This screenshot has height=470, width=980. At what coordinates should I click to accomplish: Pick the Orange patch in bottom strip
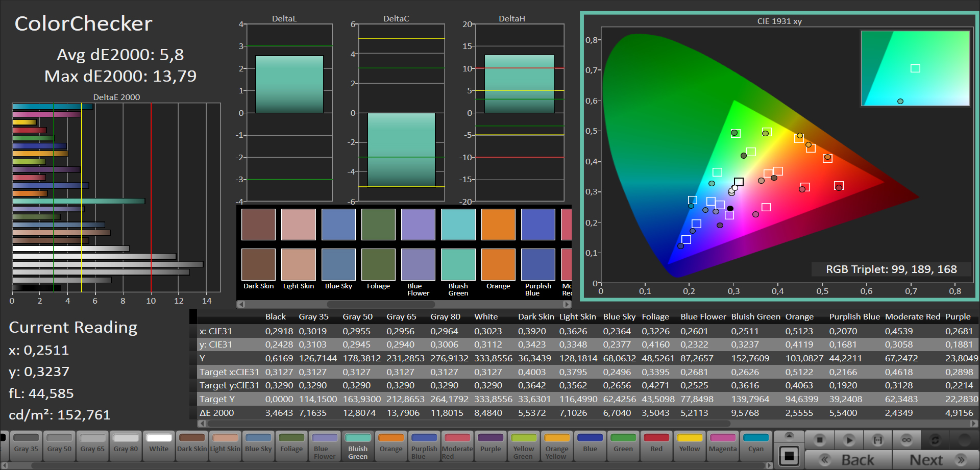point(391,446)
